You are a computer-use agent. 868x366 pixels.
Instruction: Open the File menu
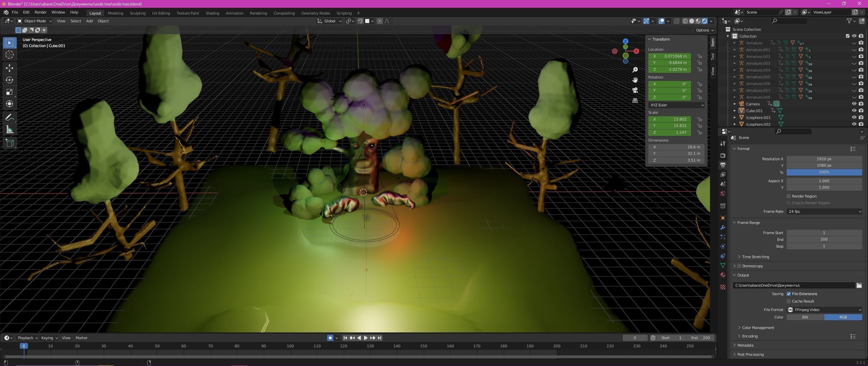15,12
